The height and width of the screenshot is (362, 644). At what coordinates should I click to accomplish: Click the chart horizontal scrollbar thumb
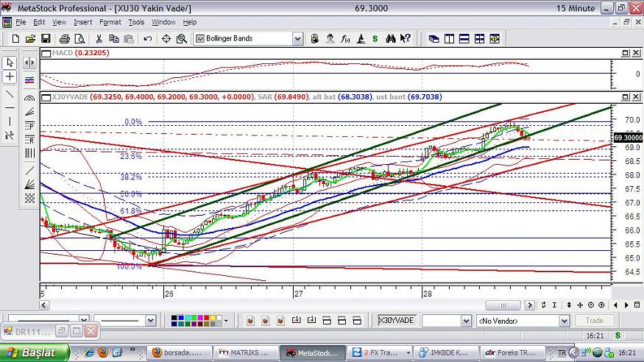coord(503,305)
